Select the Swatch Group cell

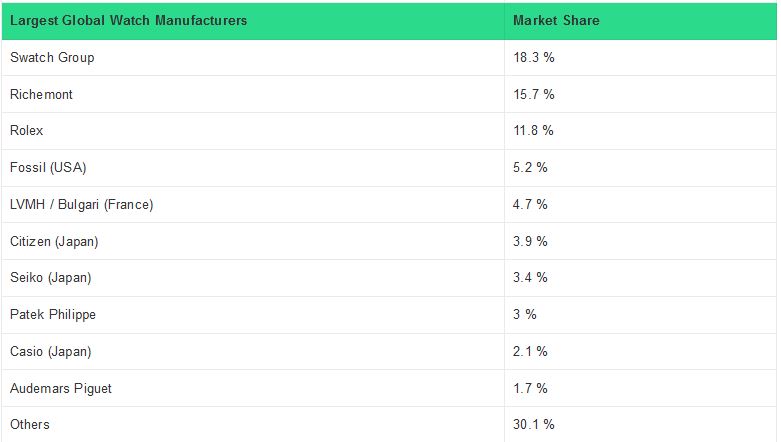(x=52, y=58)
